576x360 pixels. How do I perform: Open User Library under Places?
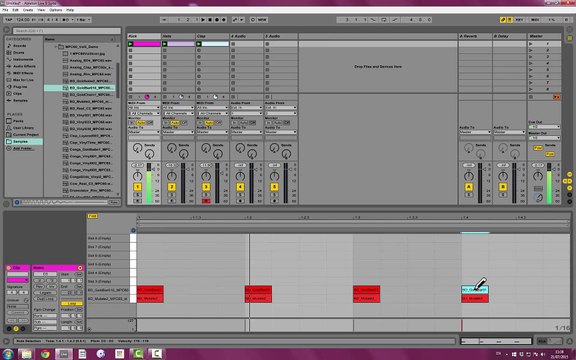click(23, 128)
